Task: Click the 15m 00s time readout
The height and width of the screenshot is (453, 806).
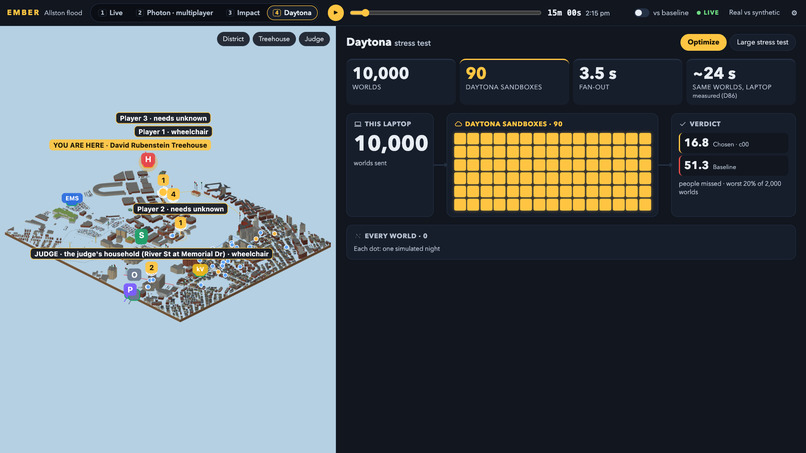Action: click(564, 13)
